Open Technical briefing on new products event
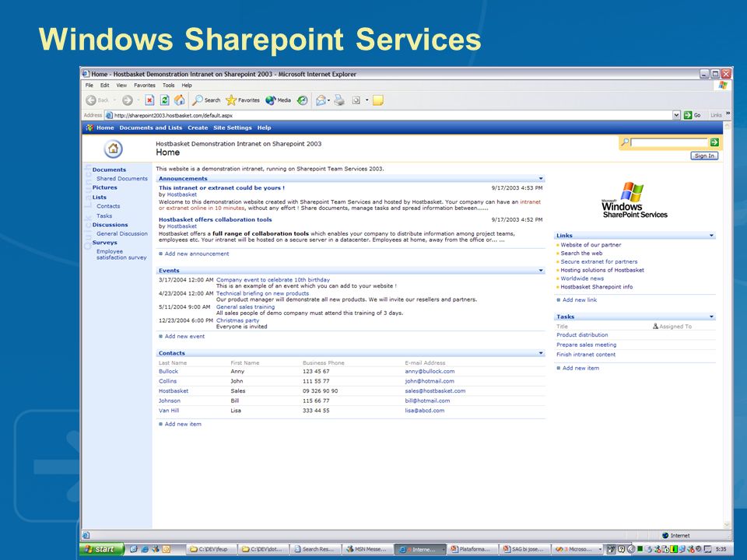 click(x=262, y=293)
